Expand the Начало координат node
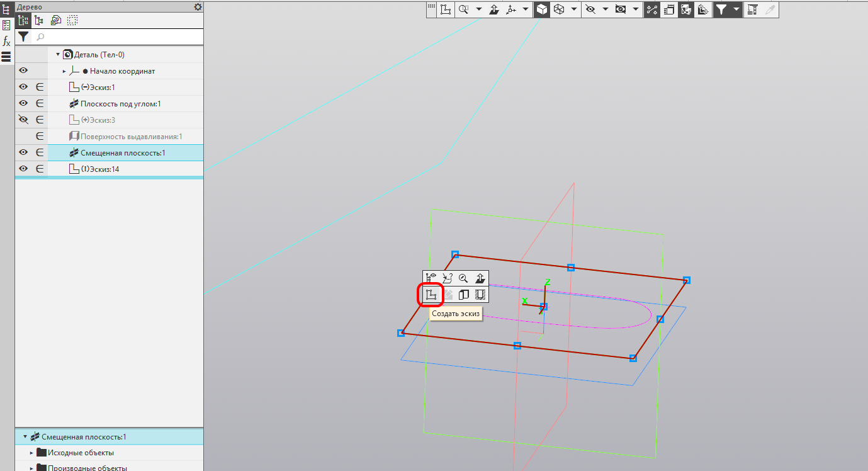868x471 pixels. pyautogui.click(x=64, y=71)
